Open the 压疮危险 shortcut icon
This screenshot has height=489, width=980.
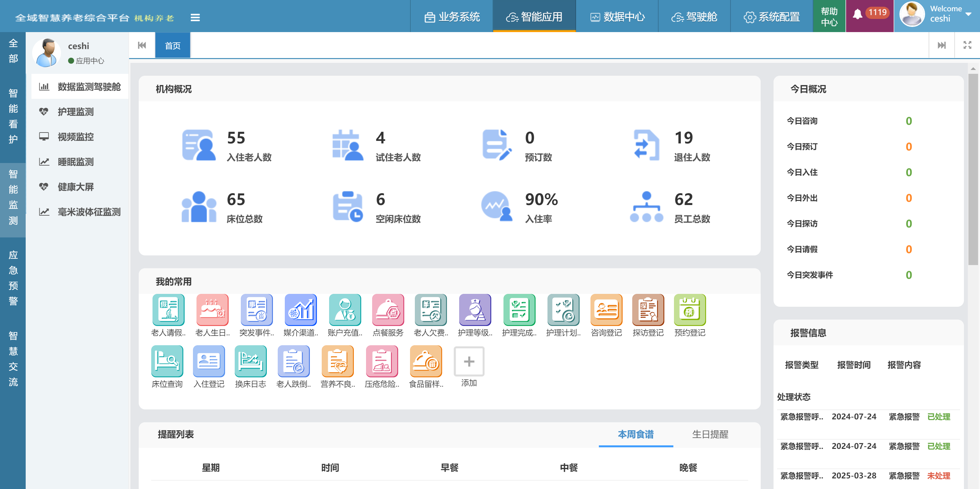tap(381, 361)
